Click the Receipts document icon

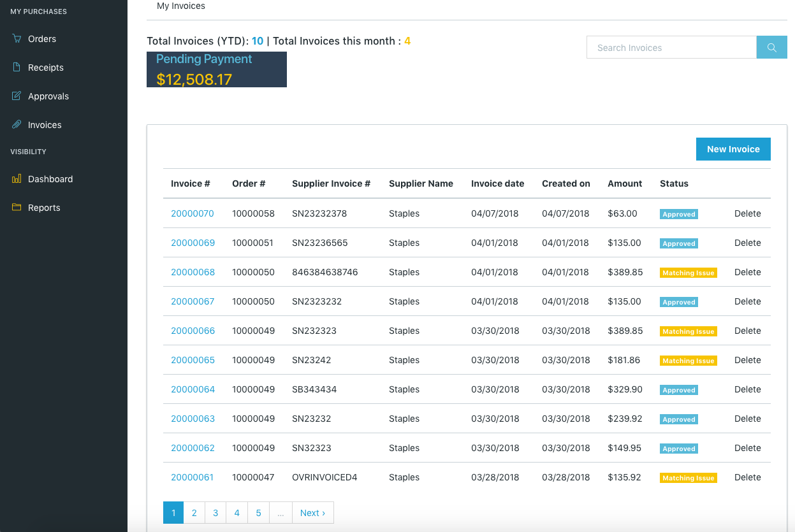(17, 68)
